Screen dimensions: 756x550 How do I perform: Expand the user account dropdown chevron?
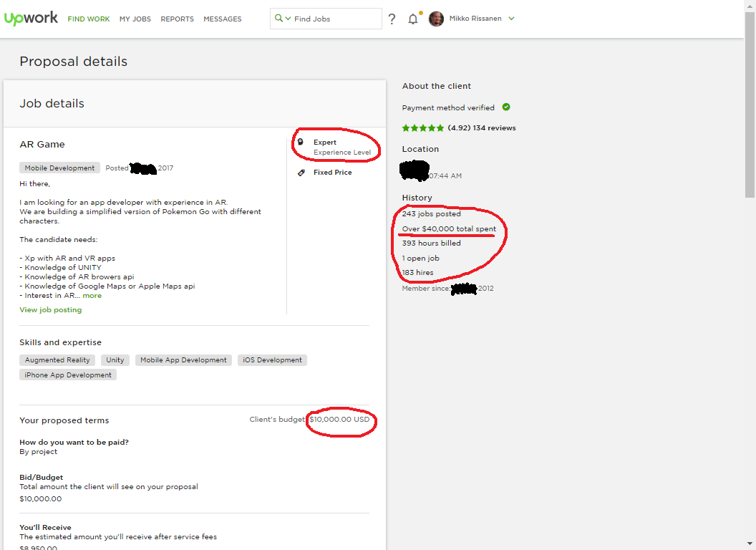pyautogui.click(x=512, y=19)
